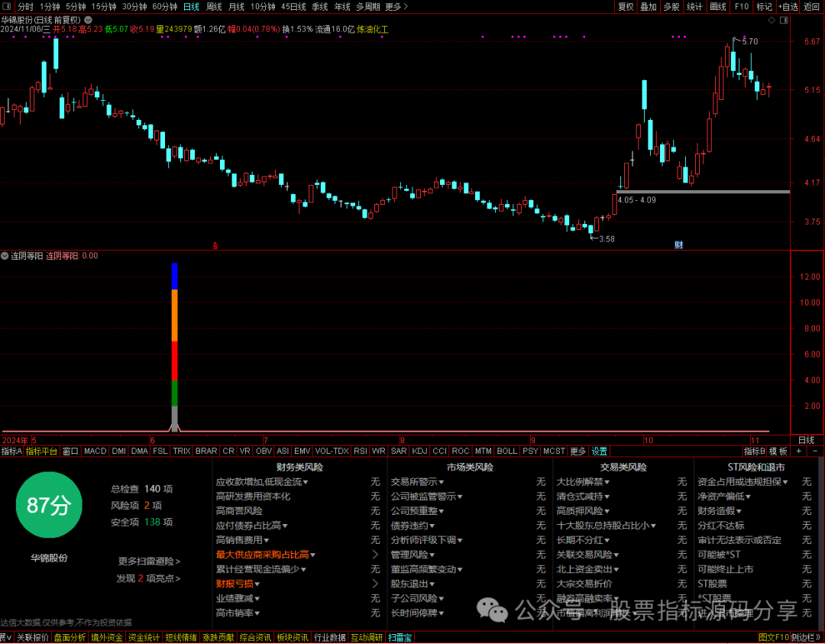Click the gray 4.05 - 4.09 gap line
Image resolution: width=825 pixels, height=644 pixels.
click(x=703, y=192)
